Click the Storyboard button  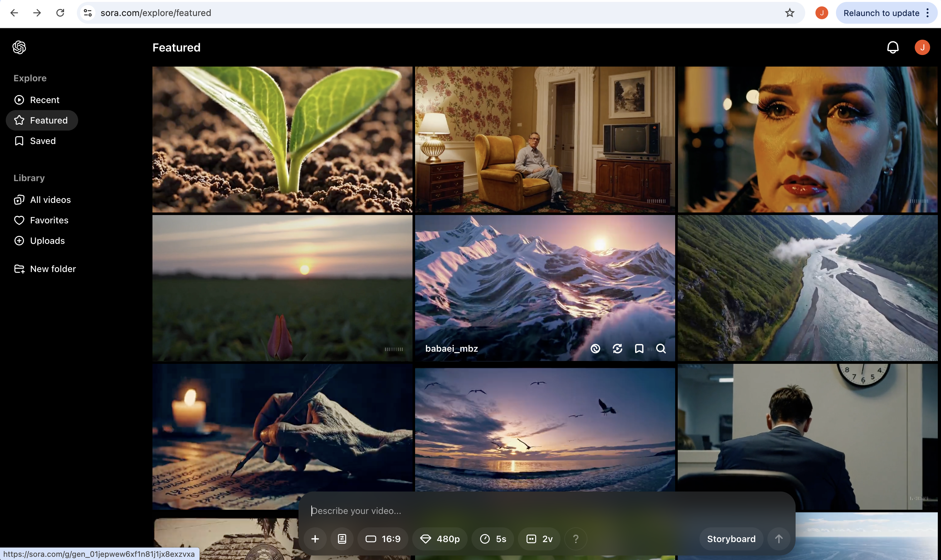point(731,539)
